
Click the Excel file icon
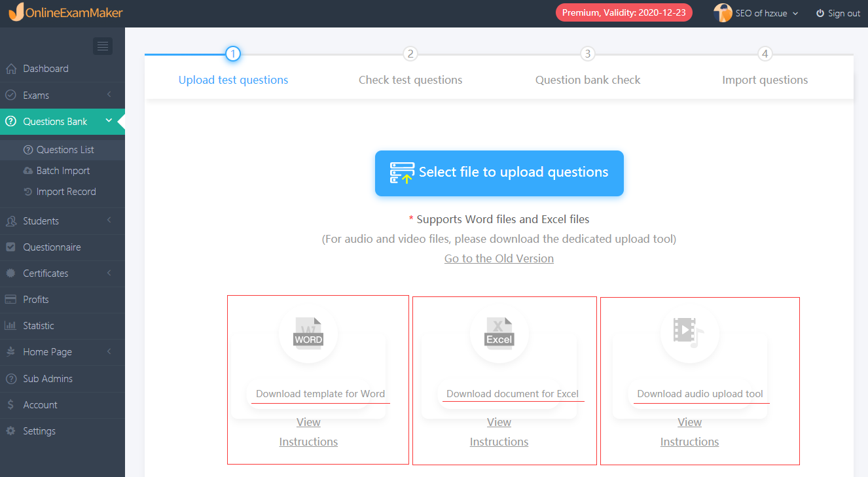pyautogui.click(x=499, y=334)
